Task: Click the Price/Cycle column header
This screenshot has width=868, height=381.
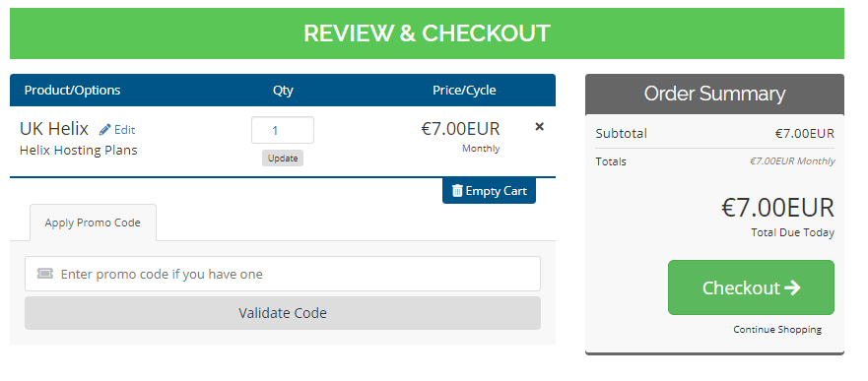Action: [x=464, y=91]
